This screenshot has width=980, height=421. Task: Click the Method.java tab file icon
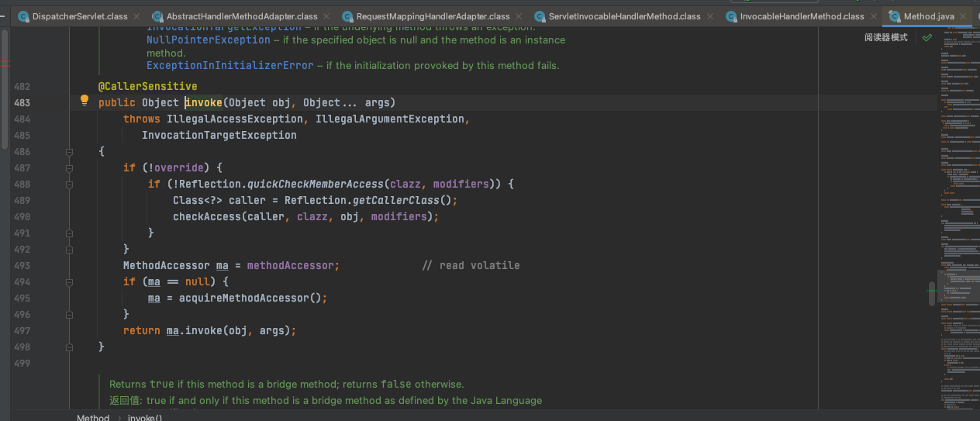click(x=895, y=16)
